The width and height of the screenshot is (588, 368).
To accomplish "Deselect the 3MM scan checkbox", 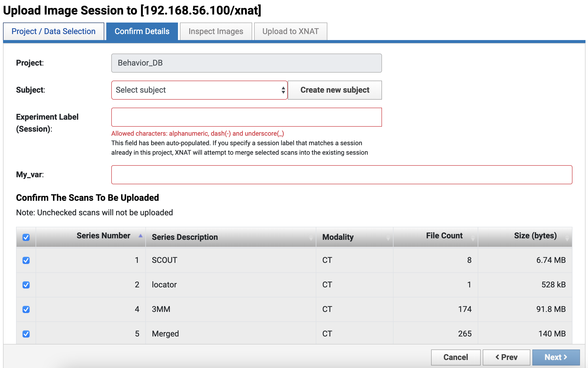I will [x=26, y=309].
